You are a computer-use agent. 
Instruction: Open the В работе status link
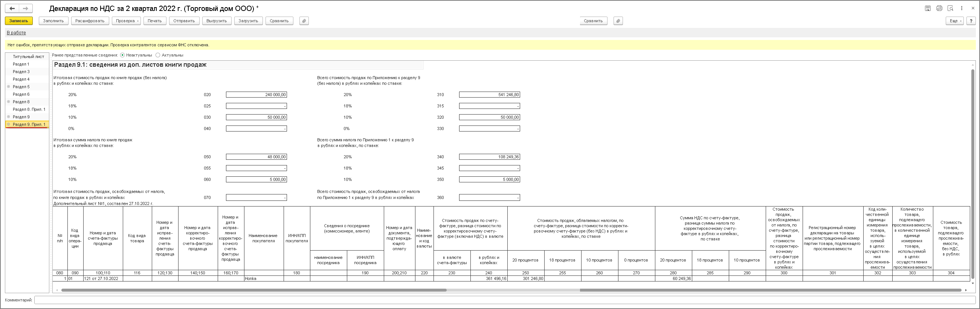(x=16, y=33)
